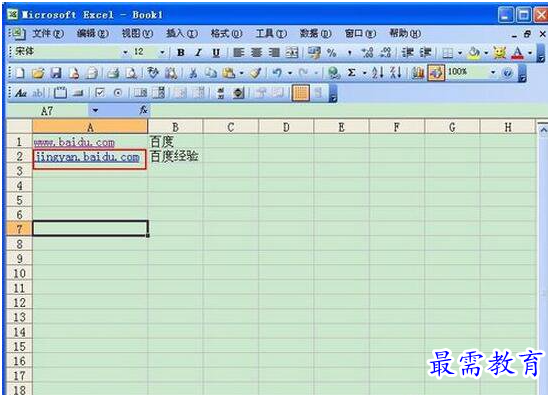Select row 10 header
Image resolution: width=551 pixels, height=395 pixels.
(x=19, y=273)
